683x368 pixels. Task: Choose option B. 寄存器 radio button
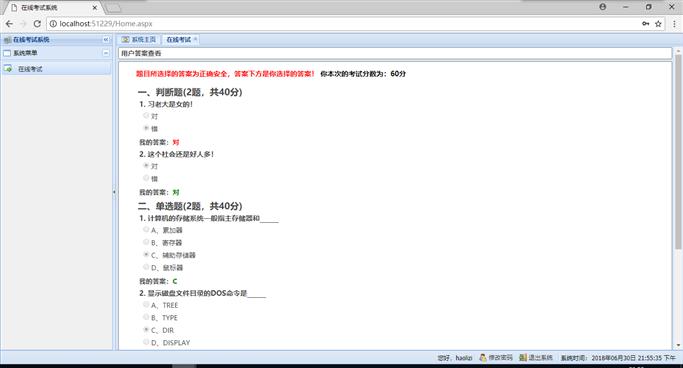click(x=146, y=242)
